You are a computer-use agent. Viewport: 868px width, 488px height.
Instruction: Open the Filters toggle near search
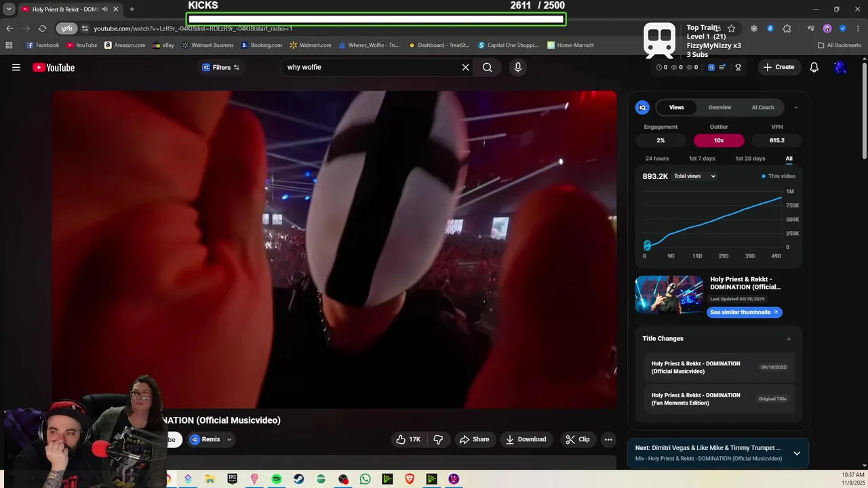[x=221, y=67]
